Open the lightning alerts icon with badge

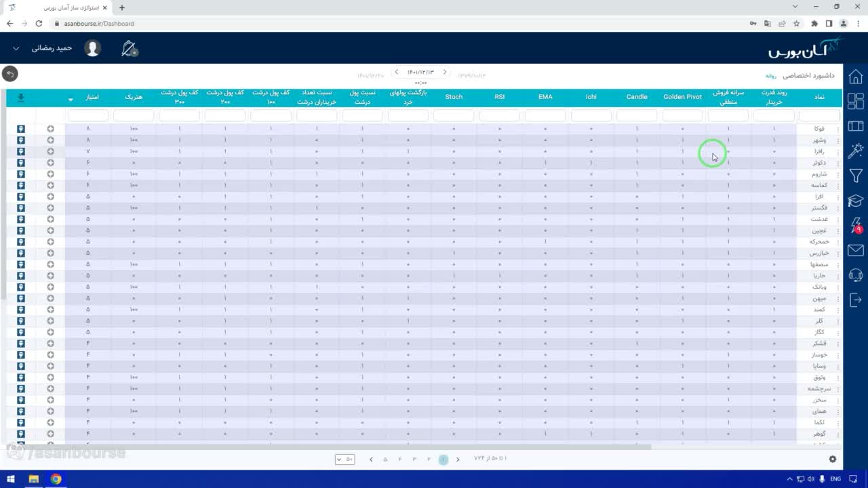pyautogui.click(x=855, y=225)
